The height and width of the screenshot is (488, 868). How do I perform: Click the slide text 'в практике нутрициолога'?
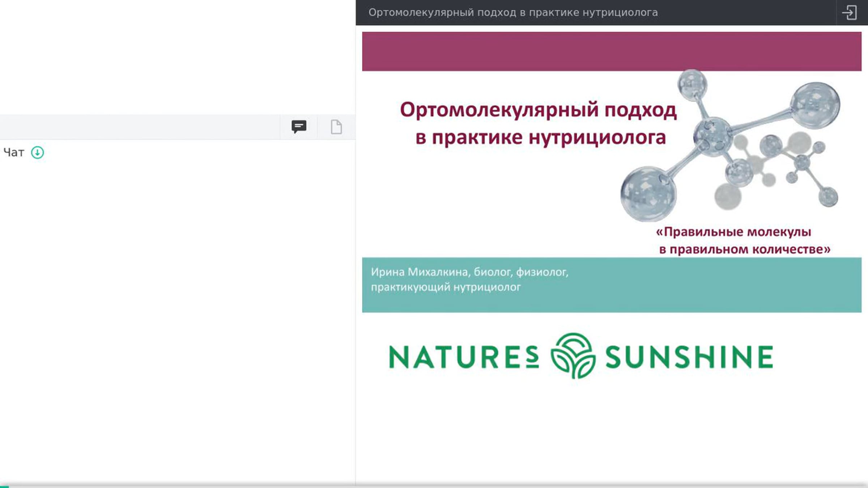tap(540, 138)
